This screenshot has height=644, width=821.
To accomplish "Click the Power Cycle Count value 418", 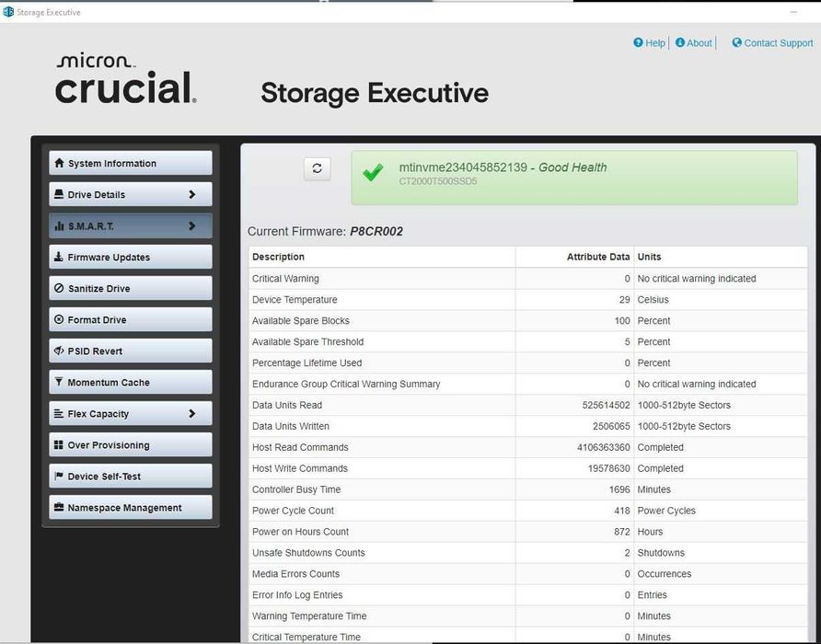I will [x=622, y=511].
